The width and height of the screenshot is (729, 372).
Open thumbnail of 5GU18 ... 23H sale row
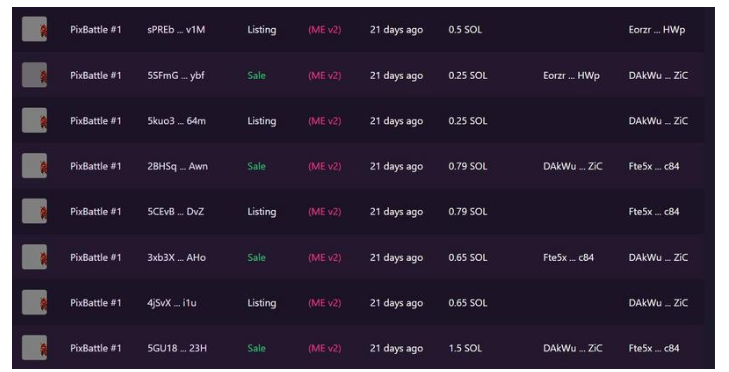pyautogui.click(x=34, y=347)
